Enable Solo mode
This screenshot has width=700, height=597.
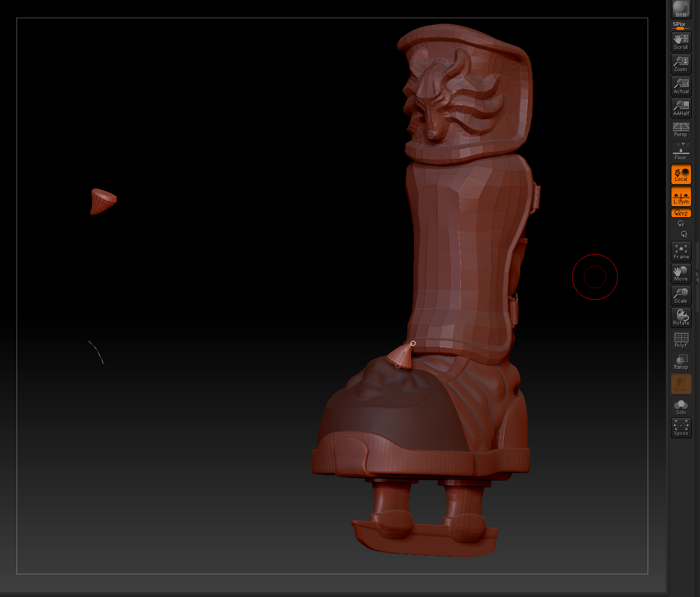(x=681, y=406)
